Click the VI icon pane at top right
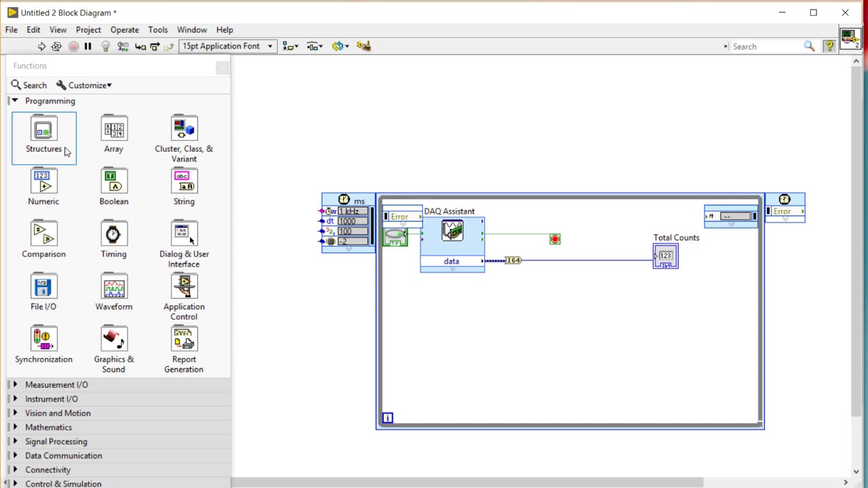This screenshot has height=488, width=868. pyautogui.click(x=850, y=38)
